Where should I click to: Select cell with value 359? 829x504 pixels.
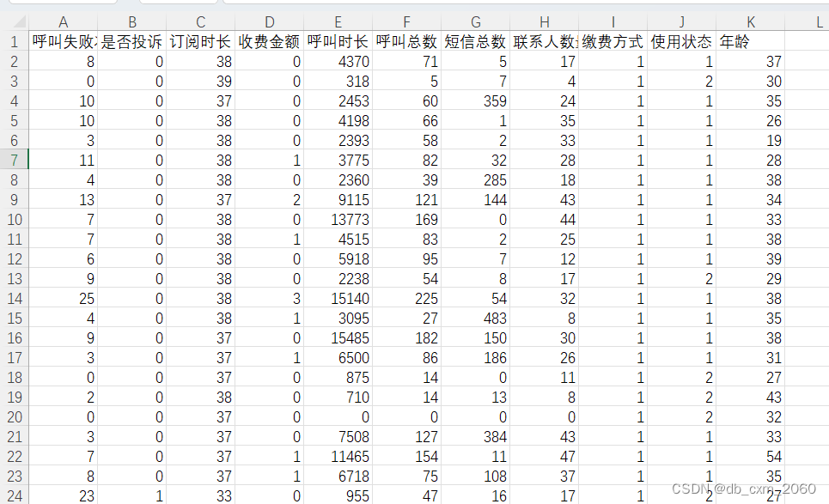point(475,101)
